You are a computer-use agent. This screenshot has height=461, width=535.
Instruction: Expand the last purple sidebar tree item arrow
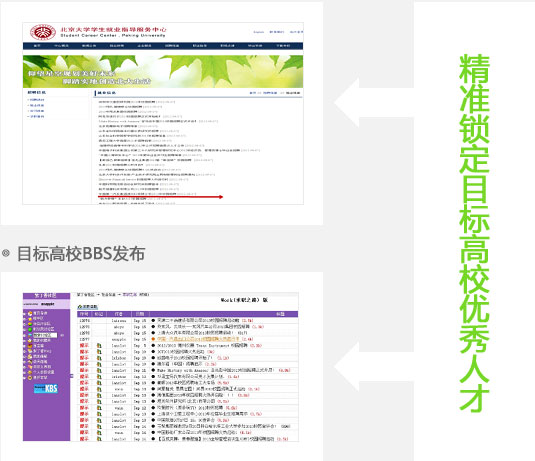pyautogui.click(x=25, y=378)
